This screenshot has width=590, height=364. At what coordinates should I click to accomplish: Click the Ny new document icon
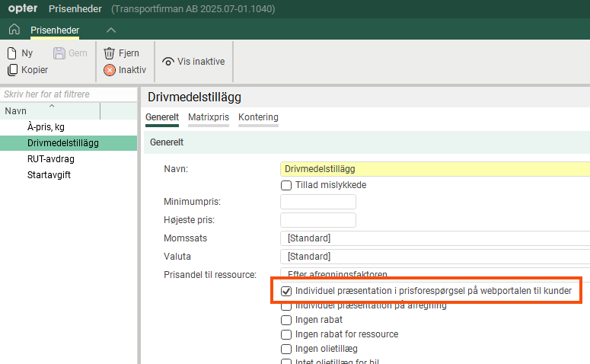[x=12, y=53]
